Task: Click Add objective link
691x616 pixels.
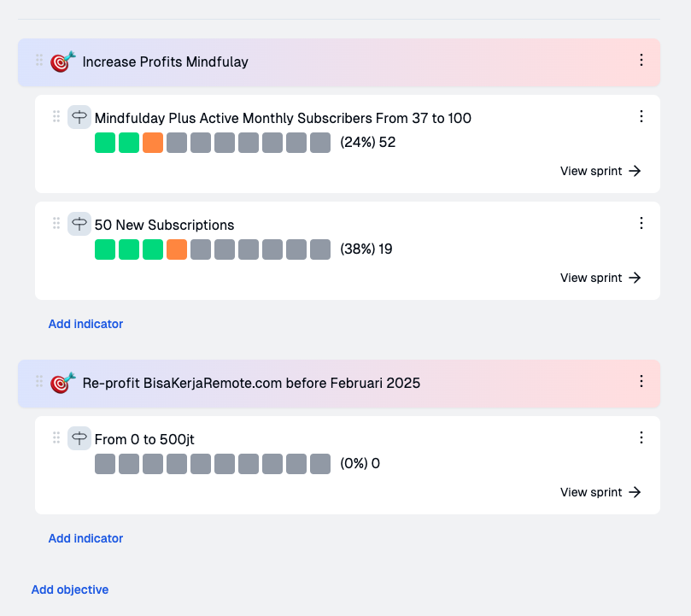Action: pos(70,590)
